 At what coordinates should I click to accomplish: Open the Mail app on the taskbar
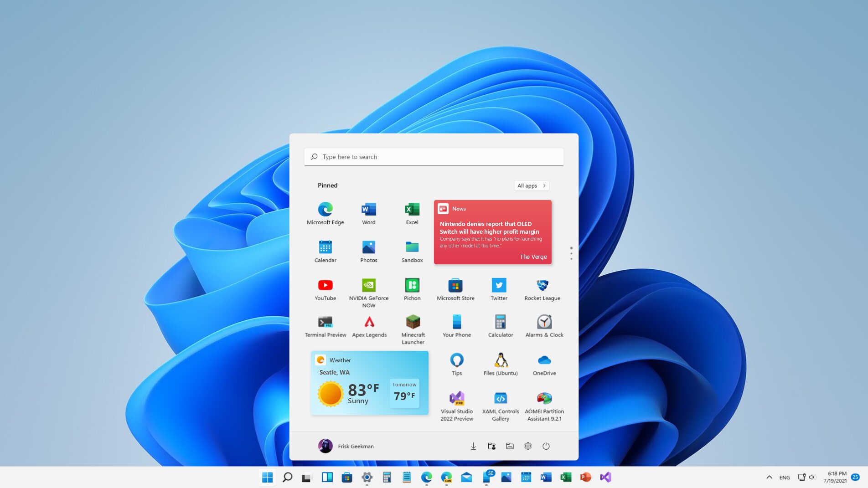(466, 477)
